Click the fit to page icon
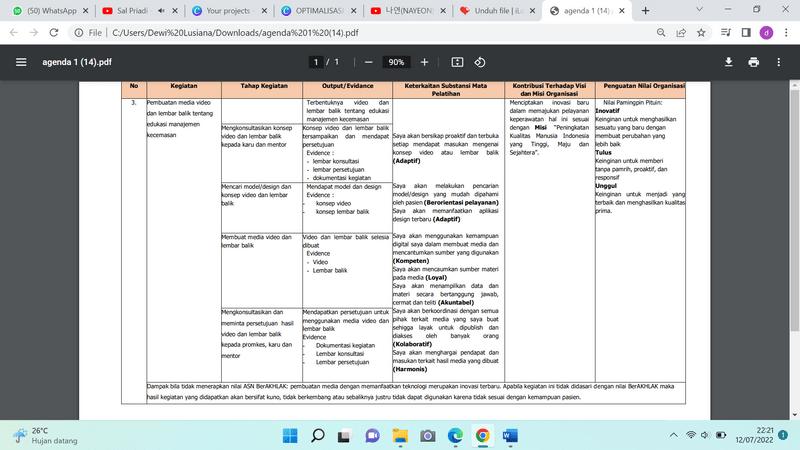 [457, 62]
